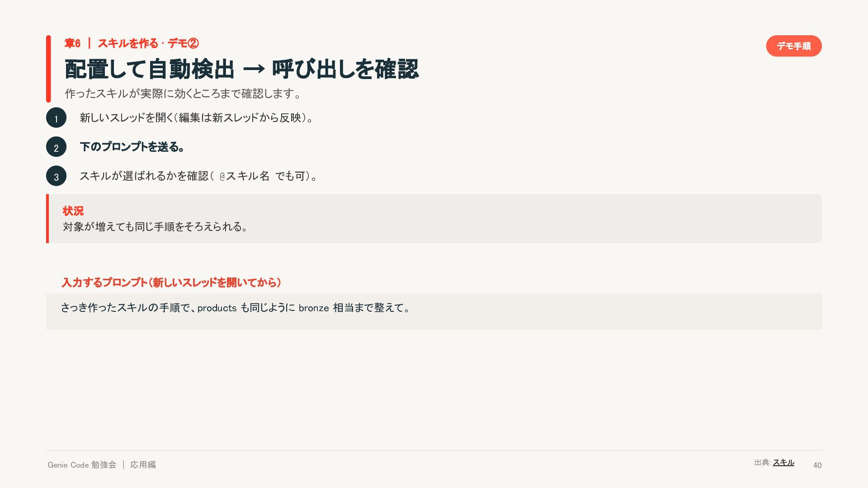Screen dimensions: 868x488
Task: Click bold step 下のプロンプトを送る
Action: (x=132, y=147)
